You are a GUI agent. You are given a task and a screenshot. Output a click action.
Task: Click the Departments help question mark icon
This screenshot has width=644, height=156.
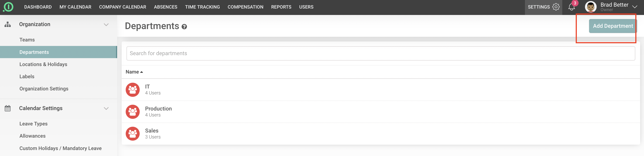coord(184,27)
